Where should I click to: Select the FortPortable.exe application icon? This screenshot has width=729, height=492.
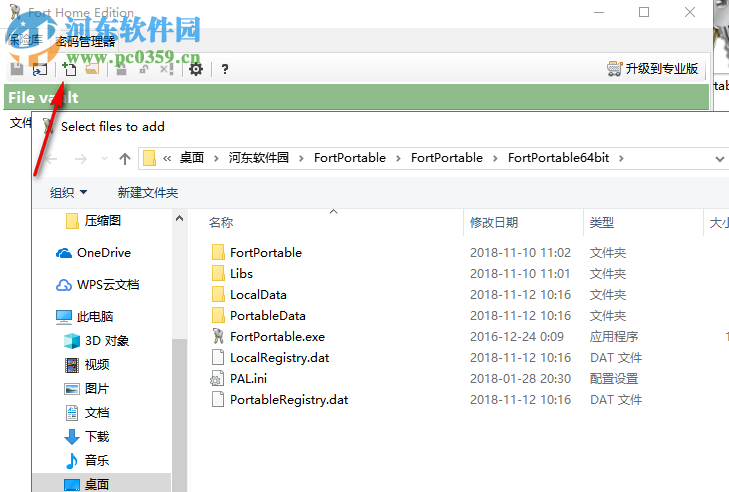[x=218, y=336]
